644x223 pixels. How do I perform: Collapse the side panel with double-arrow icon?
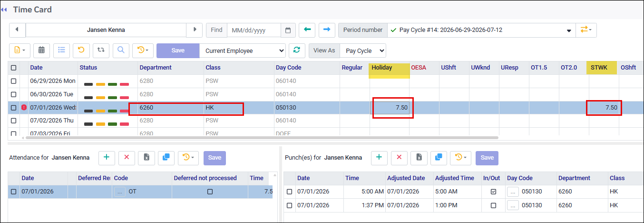tap(4, 10)
